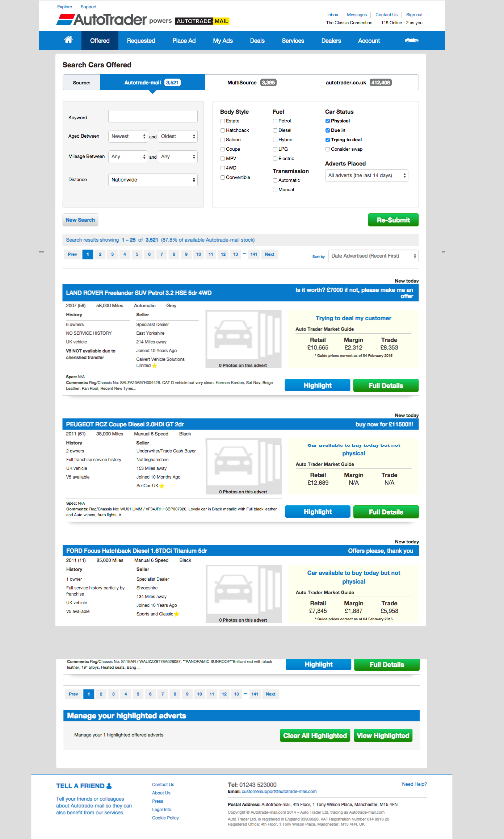
Task: Click the Tell a Friend person icon
Action: coord(109,786)
